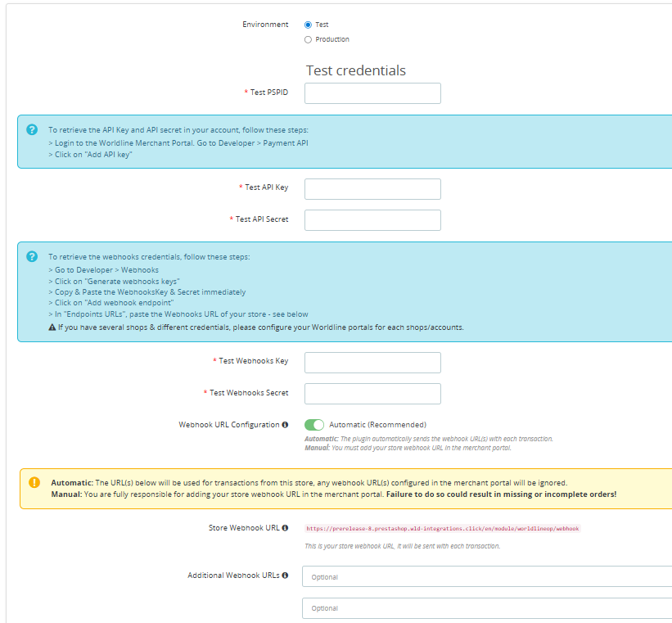The height and width of the screenshot is (623, 672).
Task: Click into the Test PSPID field
Action: [372, 93]
